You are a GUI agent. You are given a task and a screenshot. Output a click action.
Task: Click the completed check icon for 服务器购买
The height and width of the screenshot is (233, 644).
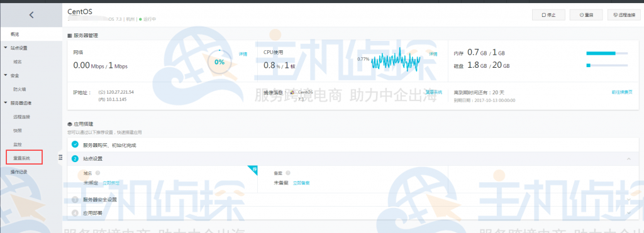(x=75, y=144)
